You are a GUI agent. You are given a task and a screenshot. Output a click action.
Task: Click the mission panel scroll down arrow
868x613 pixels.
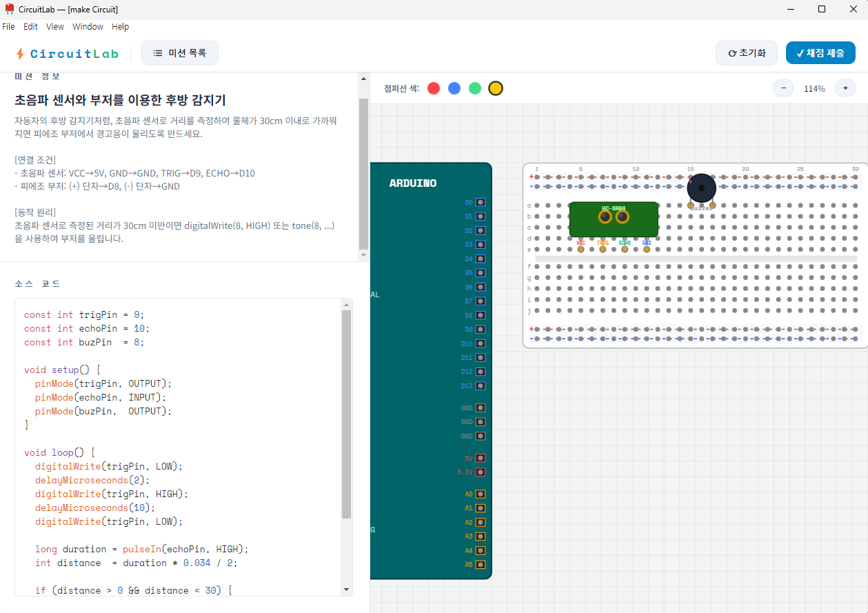[364, 255]
